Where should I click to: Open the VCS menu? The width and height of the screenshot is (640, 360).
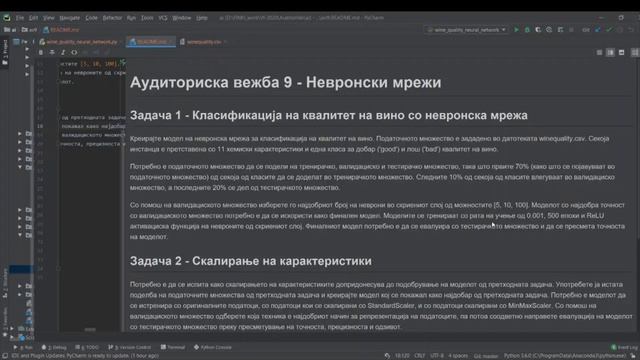[163, 18]
